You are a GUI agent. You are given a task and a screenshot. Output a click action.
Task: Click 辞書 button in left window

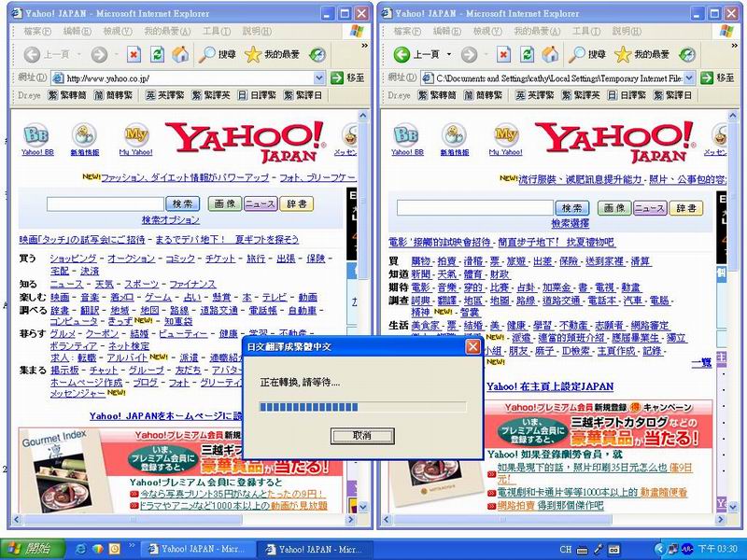click(296, 204)
